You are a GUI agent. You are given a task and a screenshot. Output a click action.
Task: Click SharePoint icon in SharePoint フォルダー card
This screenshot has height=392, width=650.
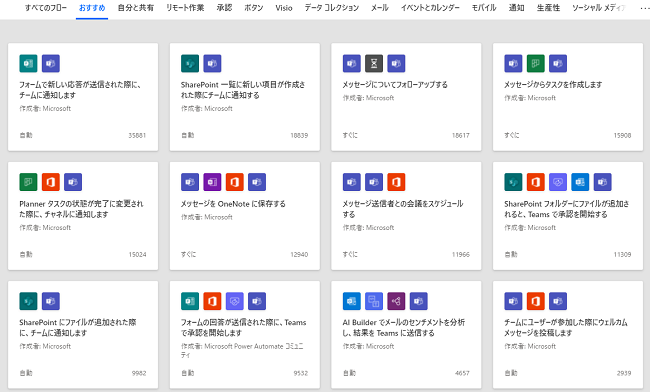513,182
